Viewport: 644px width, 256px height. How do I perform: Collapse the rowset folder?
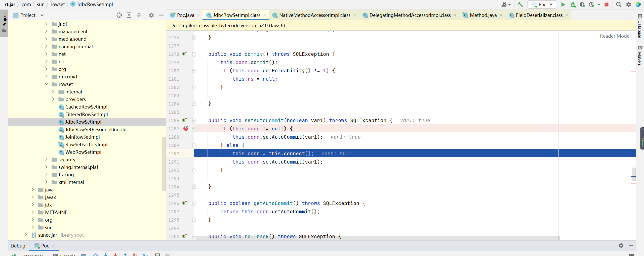(x=46, y=84)
